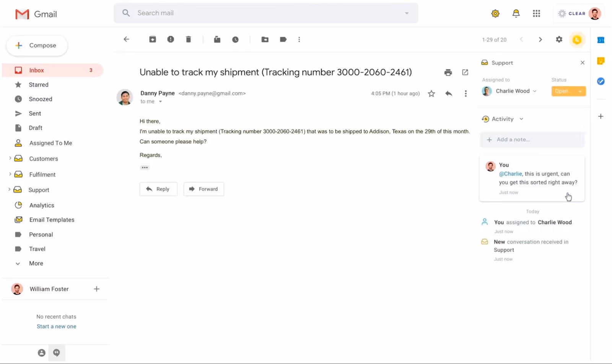Start new chat with plus beside William Foster
The width and height of the screenshot is (612, 364).
point(97,289)
